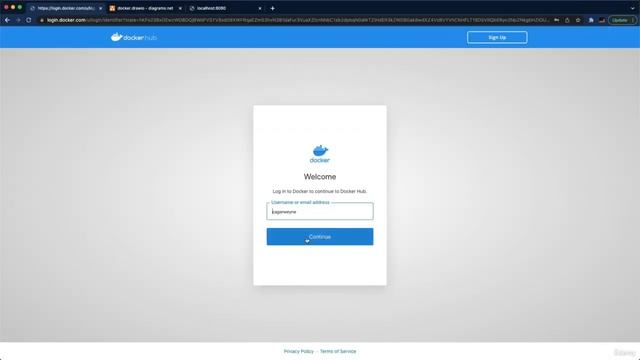The width and height of the screenshot is (640, 360).
Task: Open a new browser tab
Action: [272, 8]
